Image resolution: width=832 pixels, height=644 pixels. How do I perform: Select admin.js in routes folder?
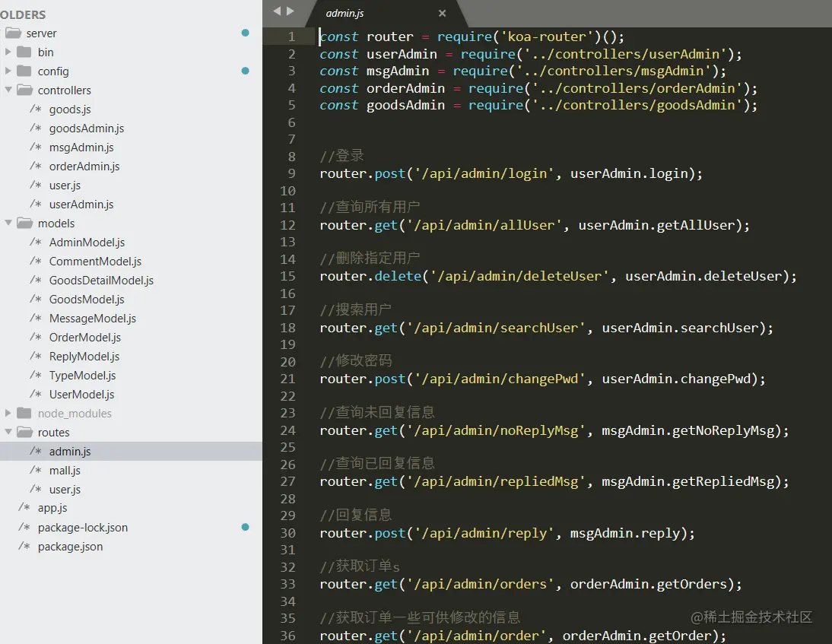coord(70,452)
